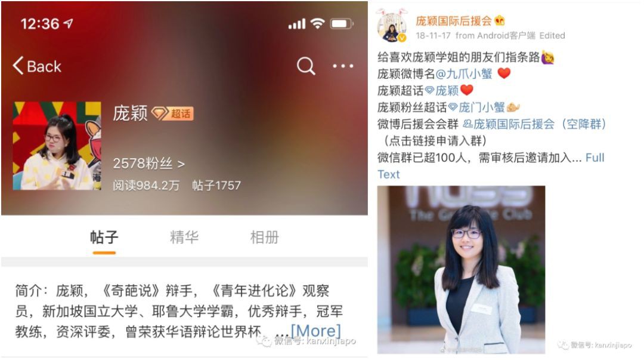The image size is (644, 360).
Task: Open the 庞颖国际后援会（空降群）group link
Action: click(x=535, y=124)
